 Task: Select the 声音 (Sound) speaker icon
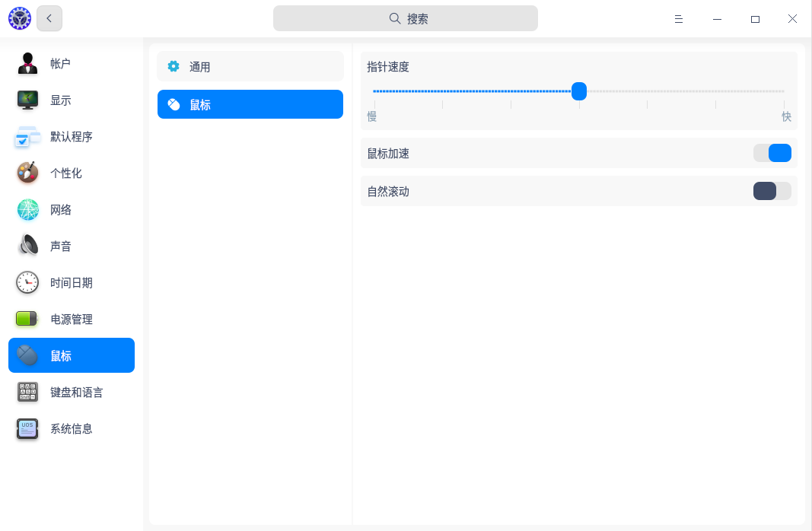28,246
